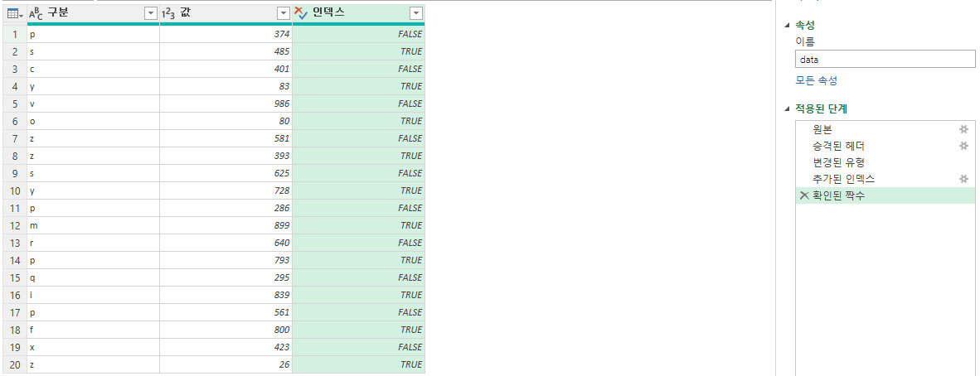The height and width of the screenshot is (376, 980).
Task: Select the 인덱스 column header
Action: tap(358, 14)
